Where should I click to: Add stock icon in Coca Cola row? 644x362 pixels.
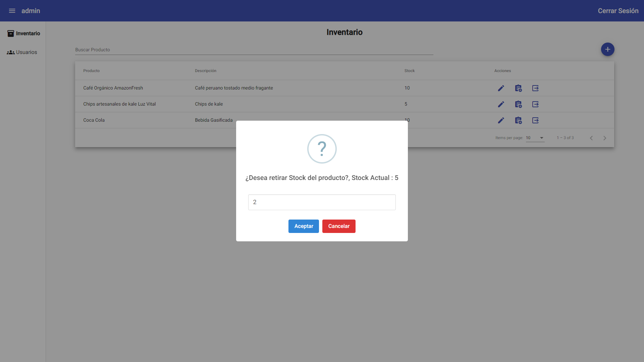[518, 120]
